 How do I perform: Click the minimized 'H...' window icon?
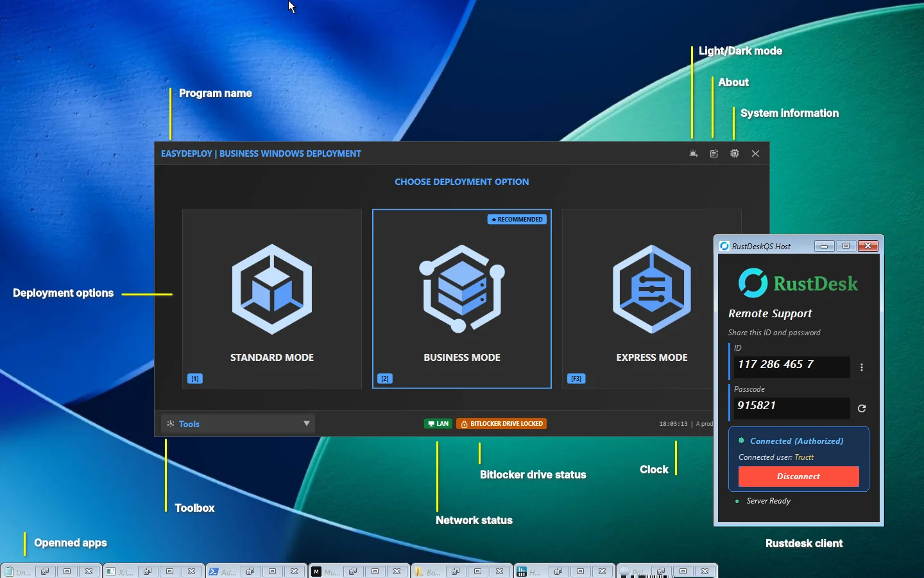(x=522, y=572)
